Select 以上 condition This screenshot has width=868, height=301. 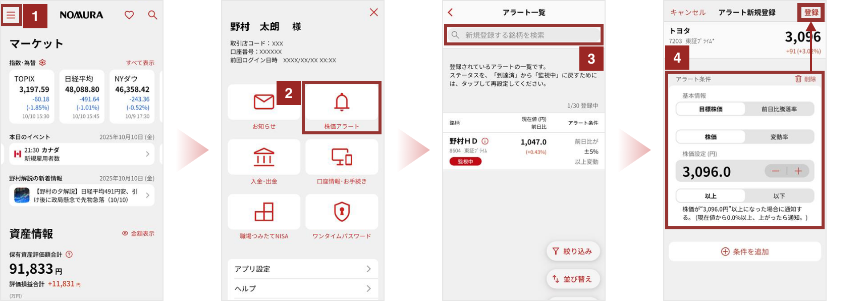point(711,196)
